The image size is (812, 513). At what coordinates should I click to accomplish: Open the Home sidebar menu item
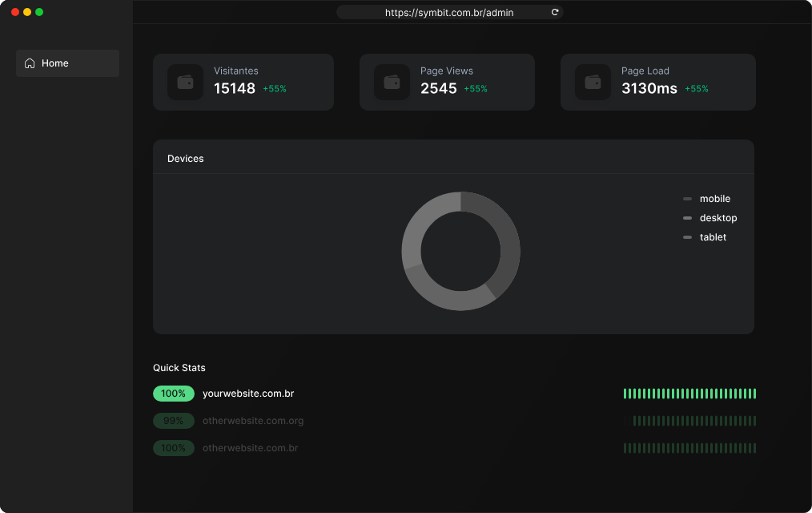(x=67, y=63)
